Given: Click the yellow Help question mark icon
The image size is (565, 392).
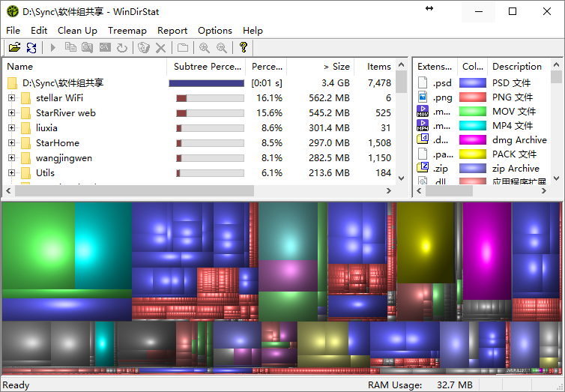Looking at the screenshot, I should (x=243, y=48).
